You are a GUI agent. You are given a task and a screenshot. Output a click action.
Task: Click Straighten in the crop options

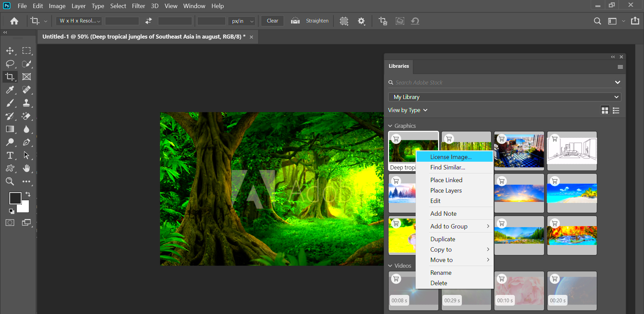tap(317, 20)
